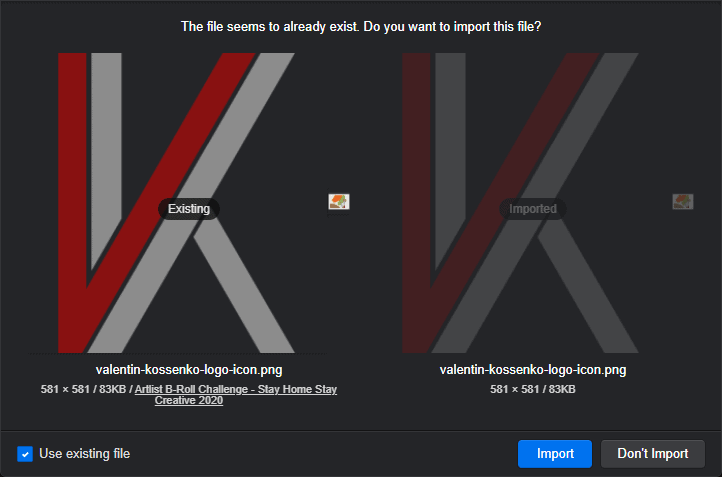Click the imported valentin-kossenko-logo-icon.png filename
The image size is (722, 477).
(533, 370)
